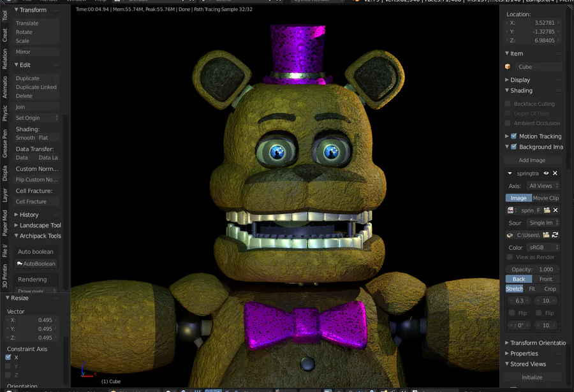Open the Color sRGB dropdown

(543, 247)
